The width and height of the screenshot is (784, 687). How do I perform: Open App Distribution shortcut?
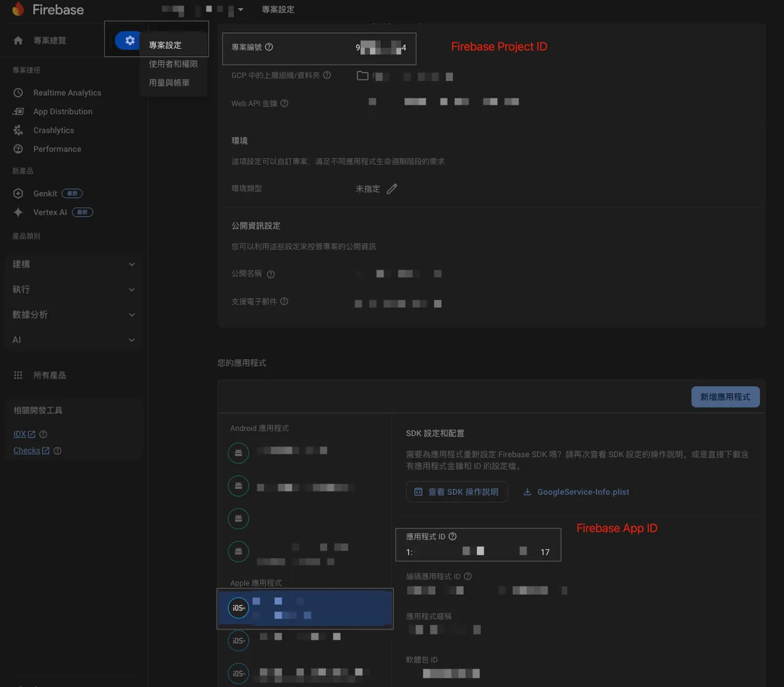pyautogui.click(x=63, y=112)
